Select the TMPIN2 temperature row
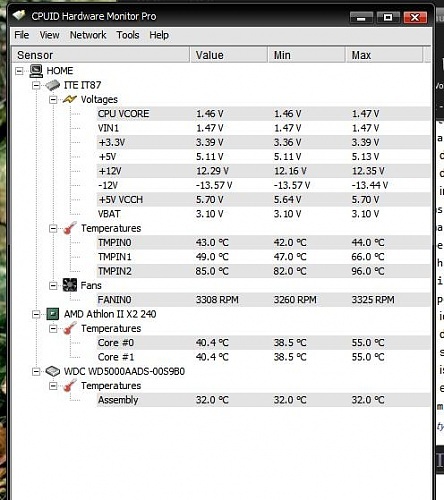 [263, 271]
